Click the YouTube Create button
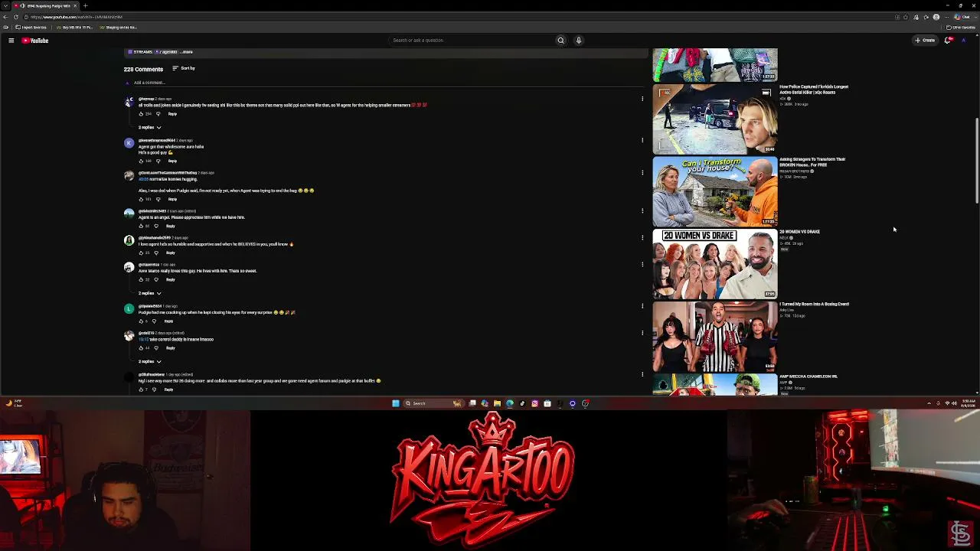This screenshot has height=551, width=980. tap(925, 41)
